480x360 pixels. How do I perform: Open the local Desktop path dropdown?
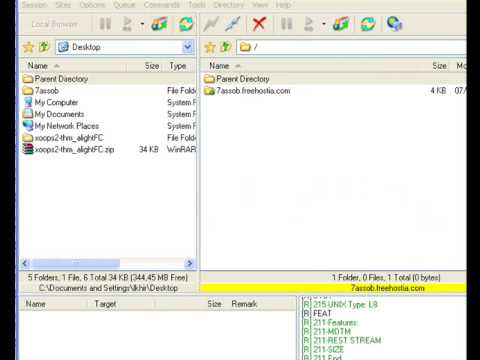pos(188,47)
